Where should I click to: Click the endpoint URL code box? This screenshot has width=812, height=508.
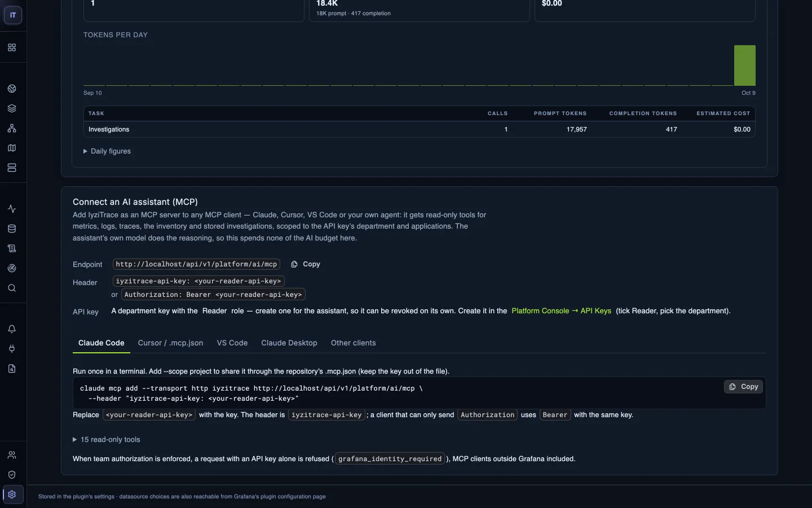click(196, 264)
